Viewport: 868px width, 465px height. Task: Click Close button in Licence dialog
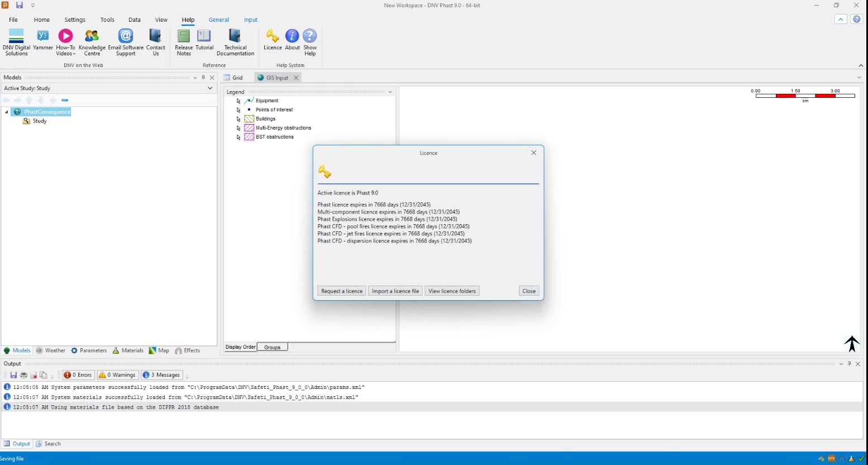pyautogui.click(x=529, y=291)
